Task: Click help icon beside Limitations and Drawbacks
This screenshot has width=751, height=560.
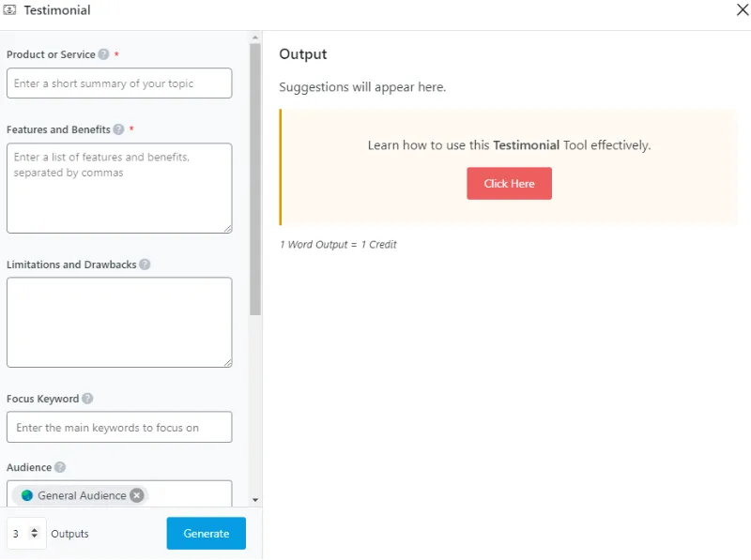Action: (145, 265)
